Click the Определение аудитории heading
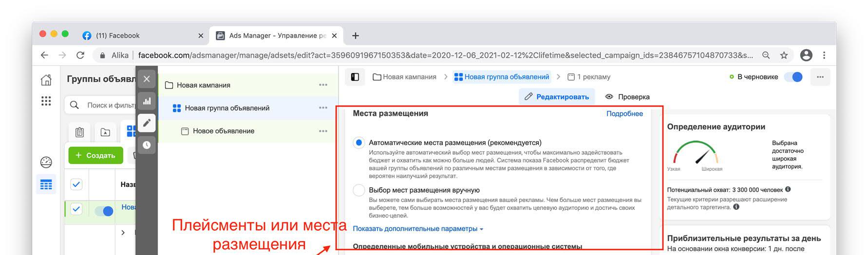This screenshot has width=868, height=255. 716,127
